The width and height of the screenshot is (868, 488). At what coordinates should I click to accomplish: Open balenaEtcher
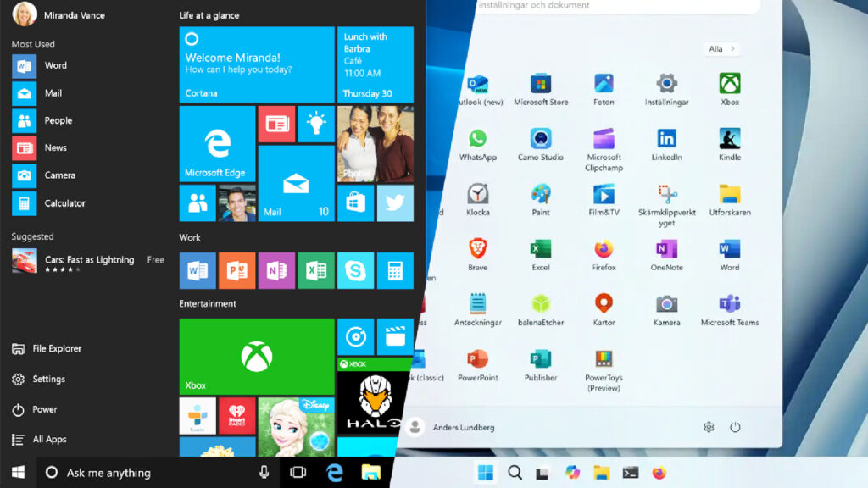pyautogui.click(x=541, y=310)
